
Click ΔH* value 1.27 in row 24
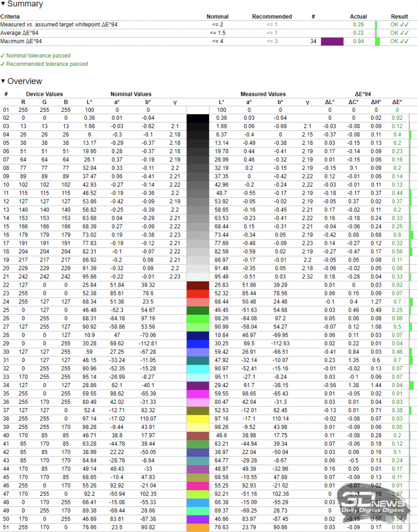point(376,302)
